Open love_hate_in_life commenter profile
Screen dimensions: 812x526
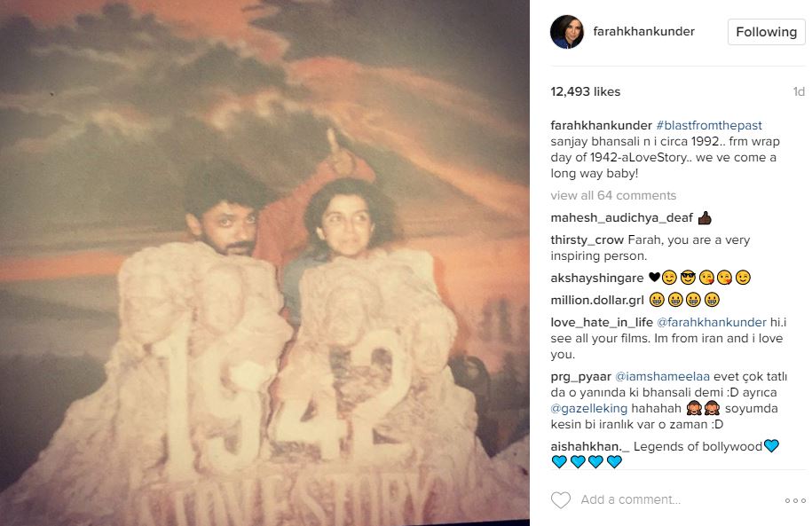point(602,322)
